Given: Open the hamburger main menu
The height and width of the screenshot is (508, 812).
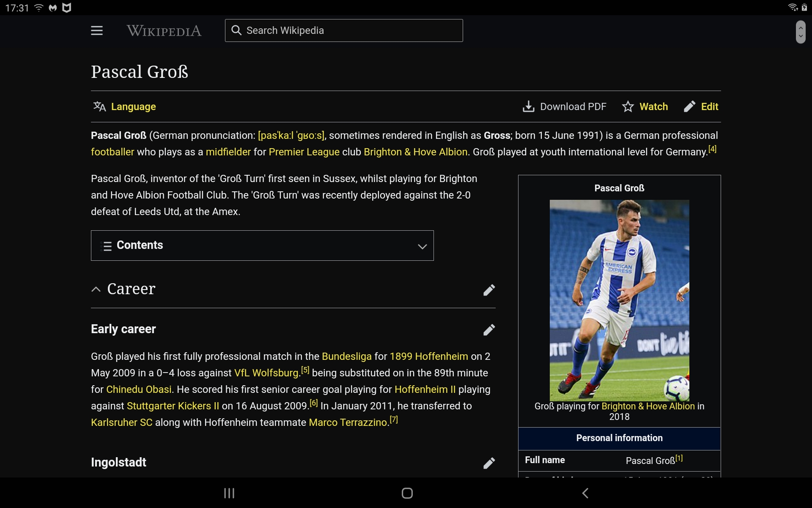Looking at the screenshot, I should click(x=97, y=30).
